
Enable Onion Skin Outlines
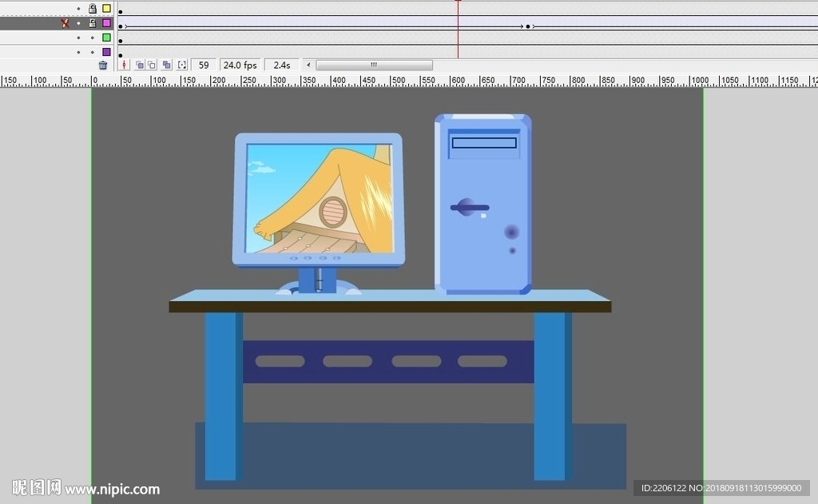pos(152,65)
